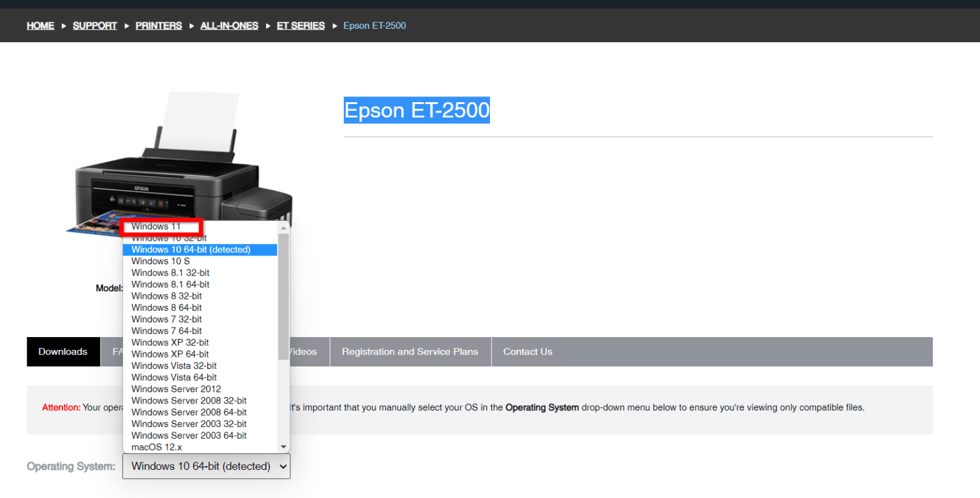Viewport: 980px width, 498px height.
Task: Visit the ET SERIES breadcrumb link
Action: [x=301, y=26]
